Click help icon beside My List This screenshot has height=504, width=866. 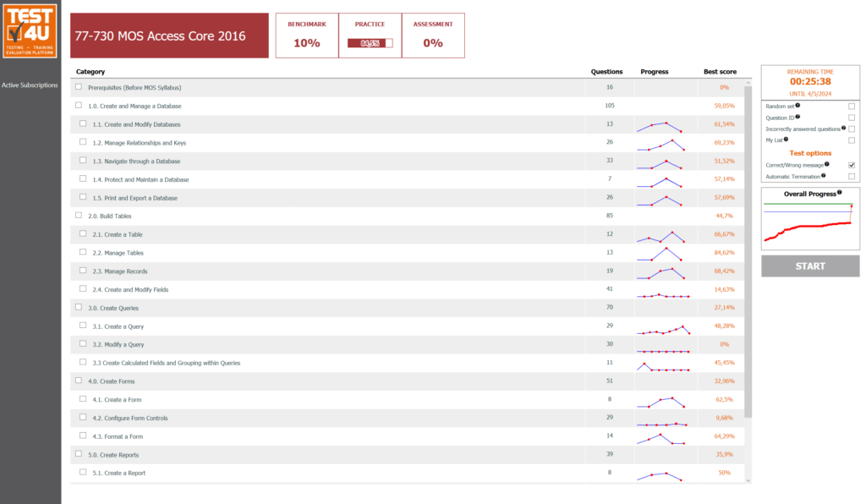(787, 140)
